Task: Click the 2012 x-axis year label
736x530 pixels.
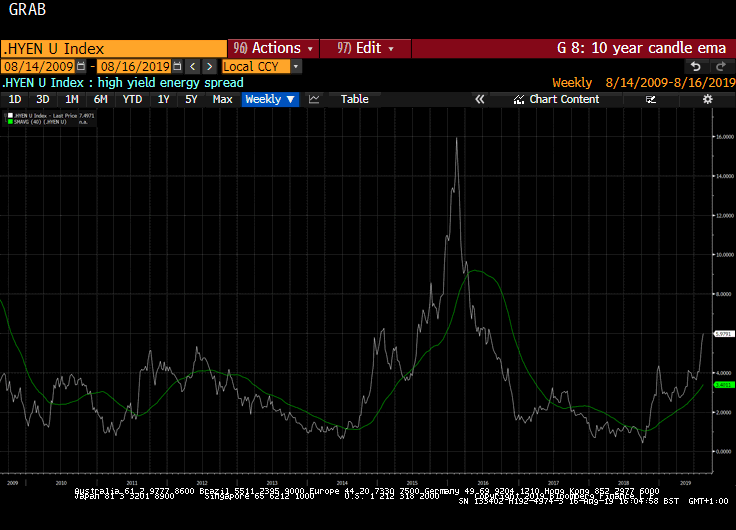Action: click(x=202, y=483)
